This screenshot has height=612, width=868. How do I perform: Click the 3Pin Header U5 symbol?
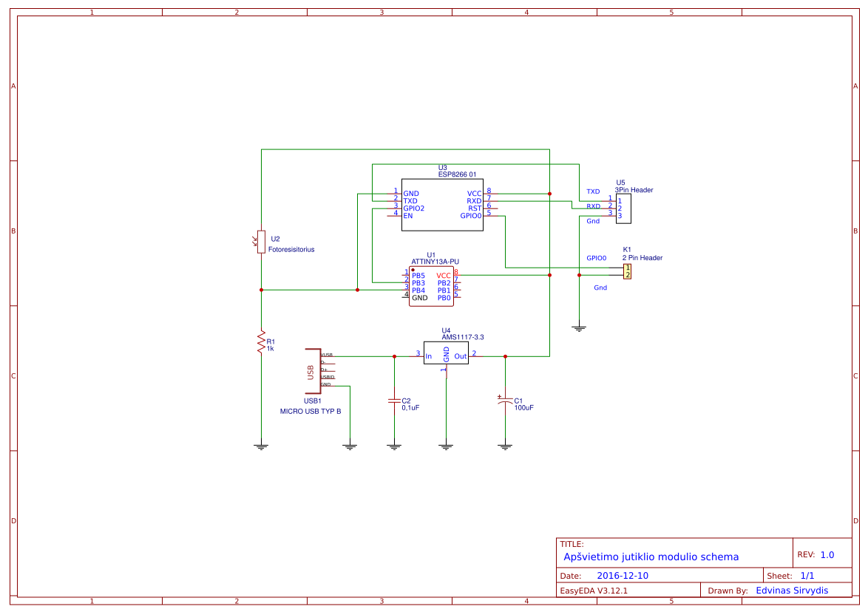(623, 208)
